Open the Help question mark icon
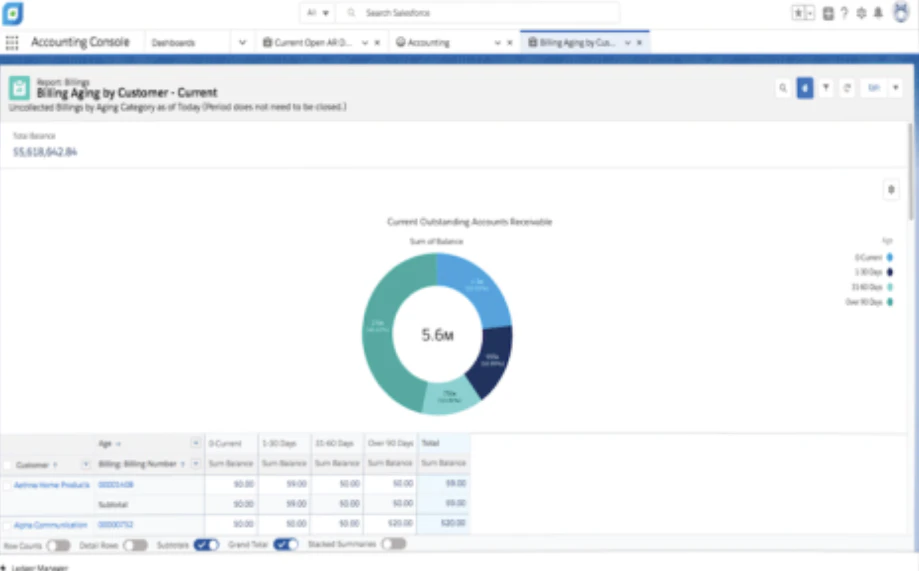 coord(844,13)
